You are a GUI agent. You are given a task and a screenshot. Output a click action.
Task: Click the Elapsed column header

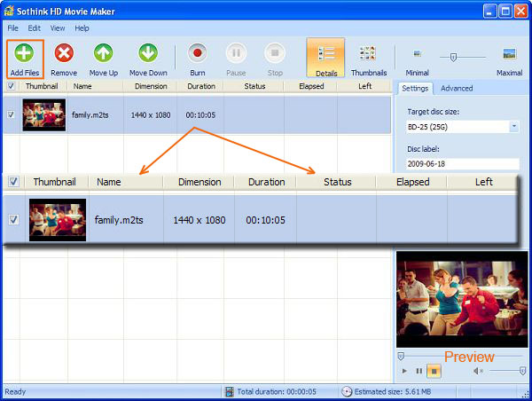[x=311, y=86]
